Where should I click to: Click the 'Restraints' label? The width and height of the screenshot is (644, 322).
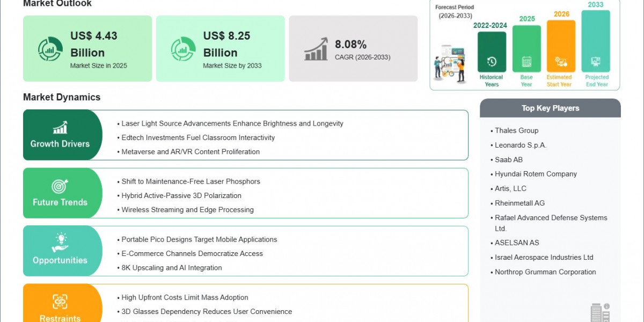click(x=60, y=318)
